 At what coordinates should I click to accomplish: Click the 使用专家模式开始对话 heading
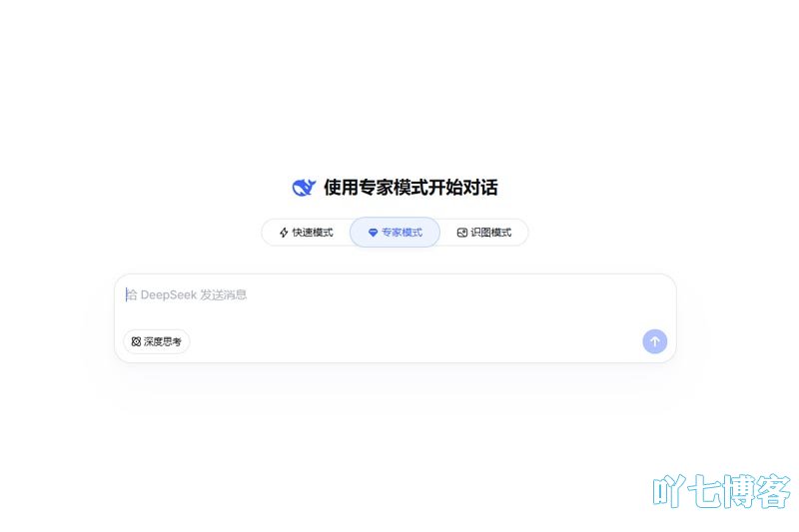[410, 188]
